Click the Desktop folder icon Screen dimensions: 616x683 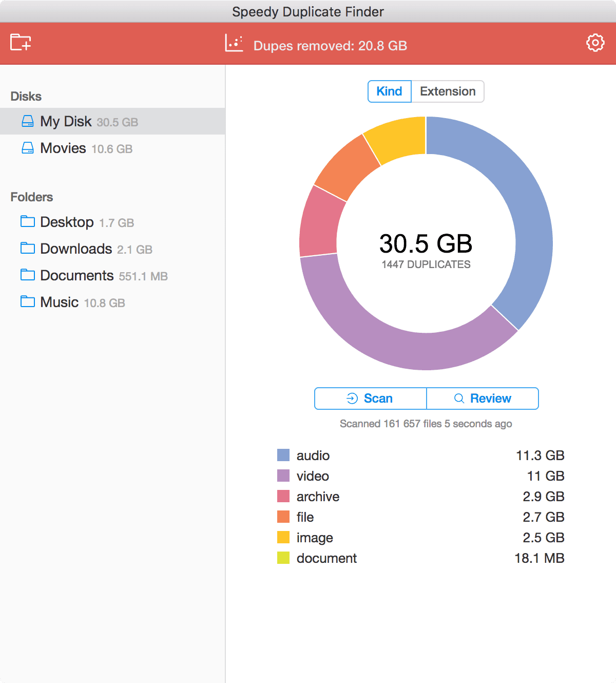coord(27,222)
